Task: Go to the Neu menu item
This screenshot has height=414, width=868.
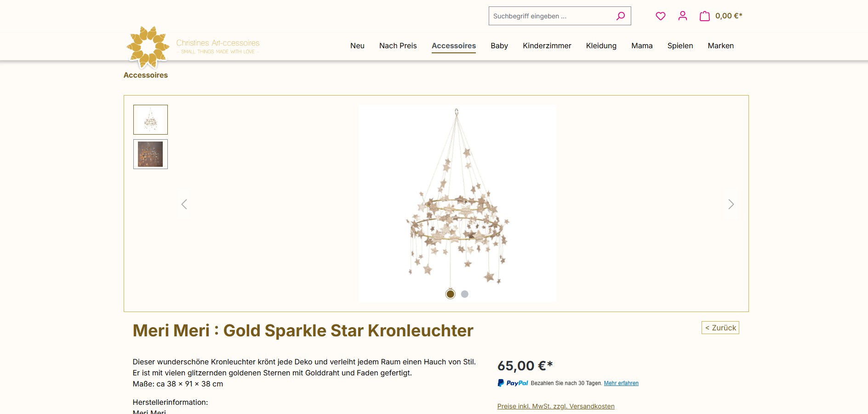Action: coord(357,46)
